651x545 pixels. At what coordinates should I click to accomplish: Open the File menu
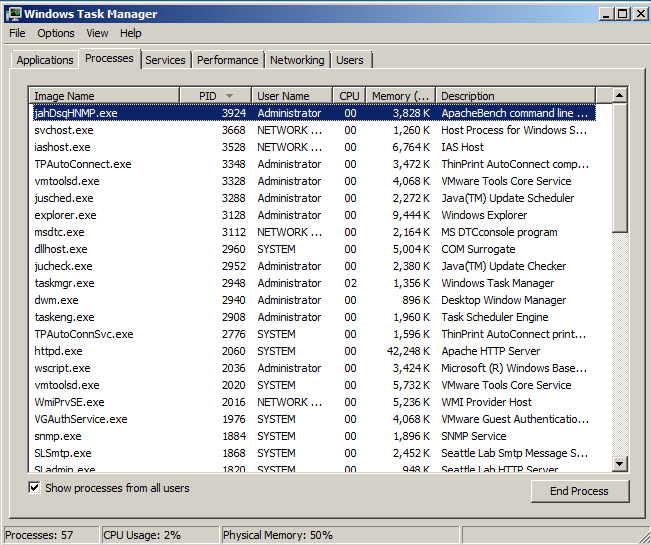click(17, 33)
